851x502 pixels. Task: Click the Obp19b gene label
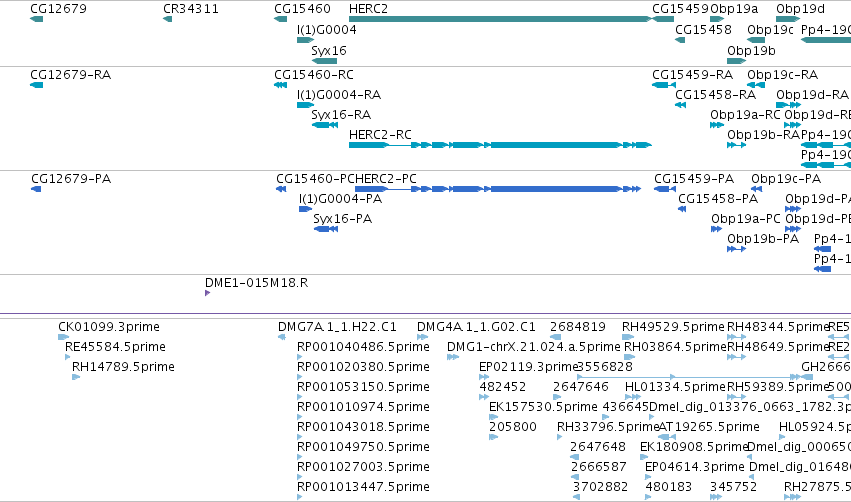[x=751, y=50]
